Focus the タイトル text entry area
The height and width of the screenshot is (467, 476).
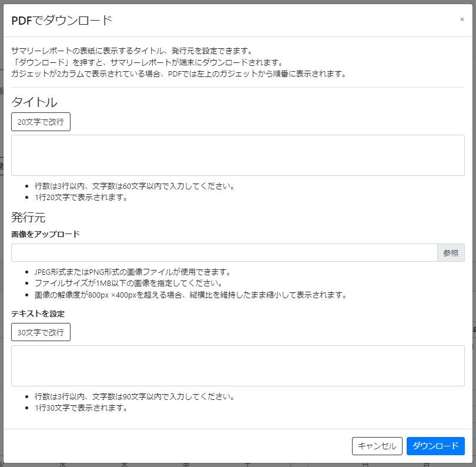(x=238, y=154)
